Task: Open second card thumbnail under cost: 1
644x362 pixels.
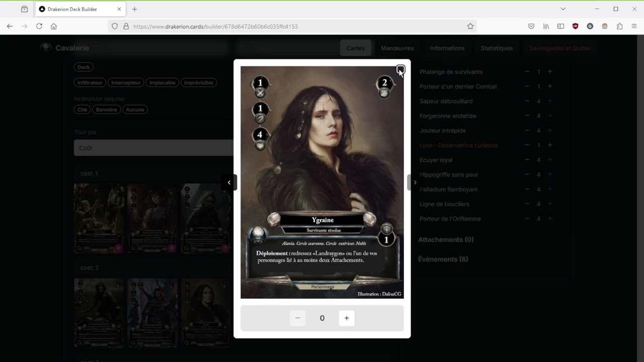Action: click(x=152, y=218)
